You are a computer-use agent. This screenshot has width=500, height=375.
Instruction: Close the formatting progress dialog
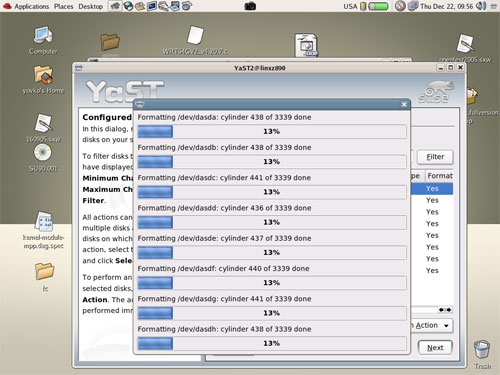coord(404,104)
